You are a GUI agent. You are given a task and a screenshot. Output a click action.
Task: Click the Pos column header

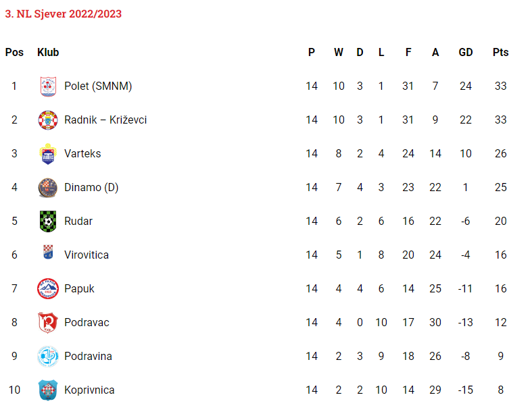(14, 52)
